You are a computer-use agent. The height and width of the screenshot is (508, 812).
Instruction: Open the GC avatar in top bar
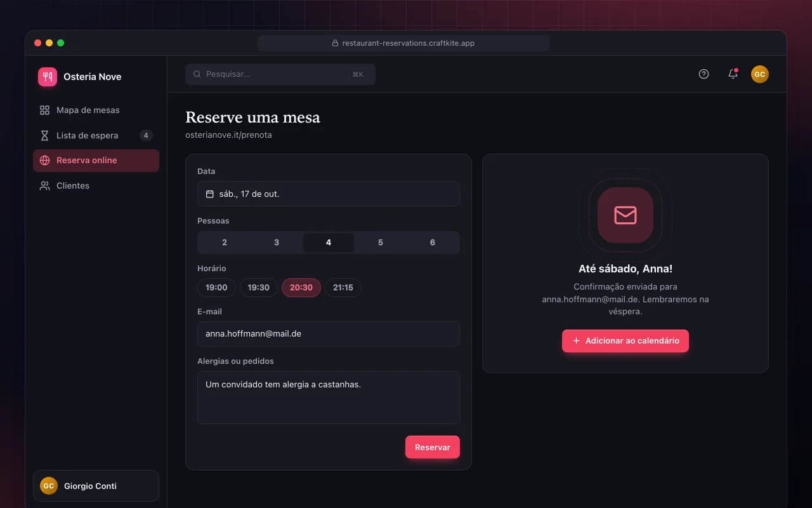click(760, 74)
